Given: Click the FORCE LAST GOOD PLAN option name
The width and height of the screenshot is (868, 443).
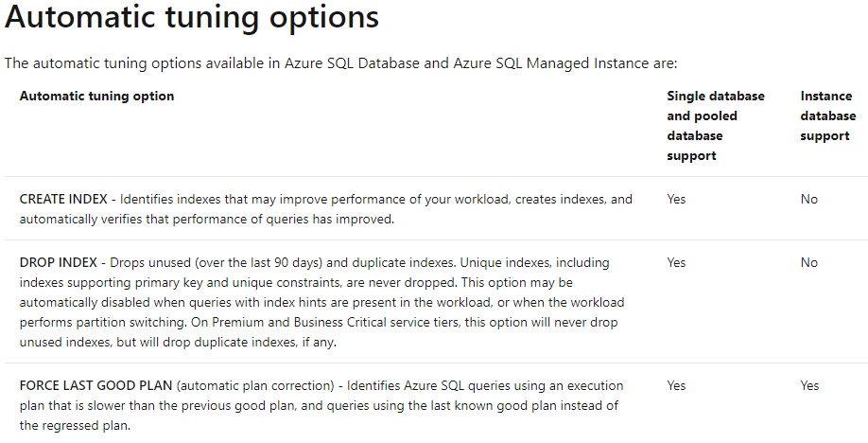Looking at the screenshot, I should 95,385.
